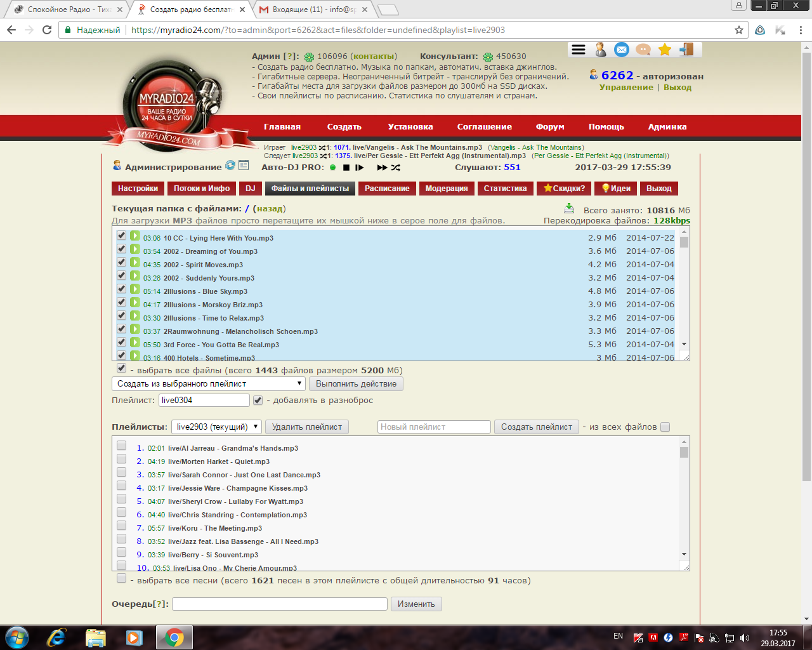Click the Auto-DJ shuffle icon
The height and width of the screenshot is (650, 812).
[396, 168]
